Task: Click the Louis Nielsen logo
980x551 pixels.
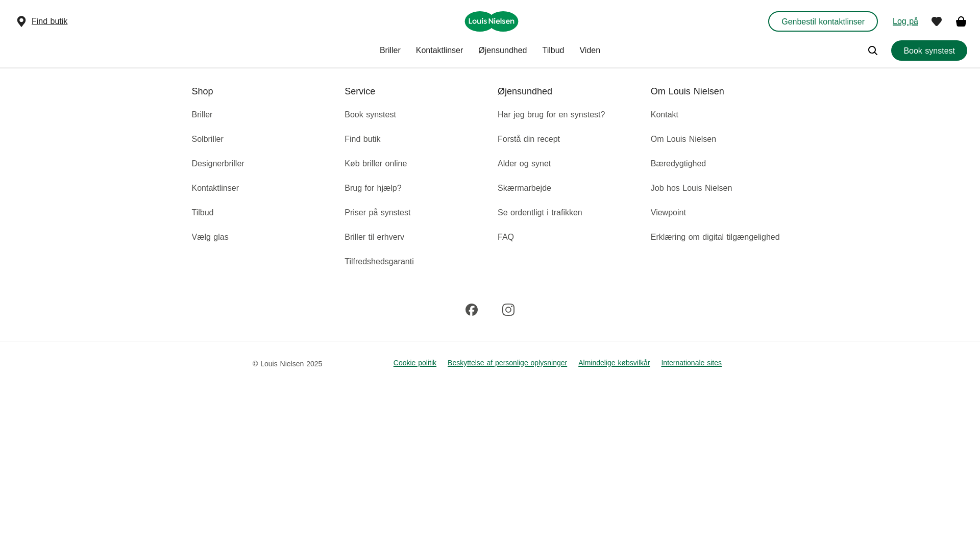Action: click(491, 21)
